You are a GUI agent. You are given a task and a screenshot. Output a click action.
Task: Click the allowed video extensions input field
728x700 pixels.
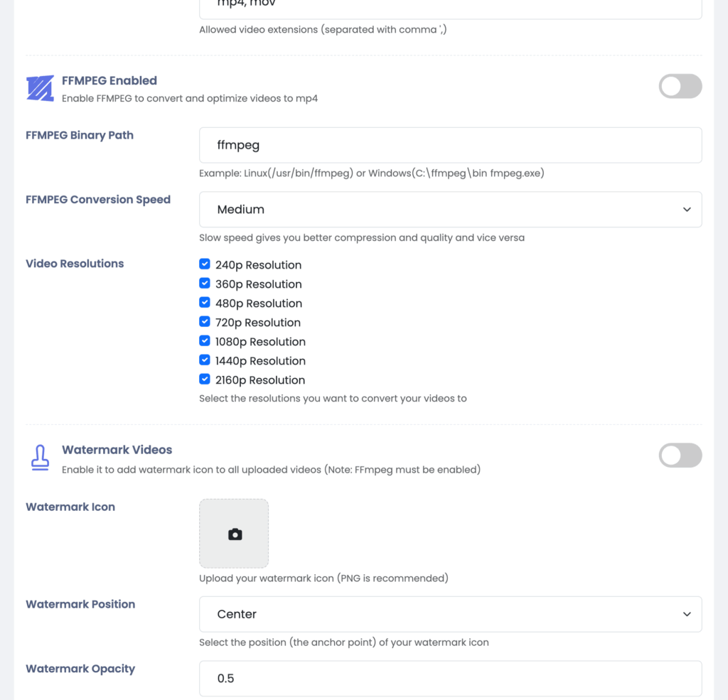pyautogui.click(x=450, y=7)
